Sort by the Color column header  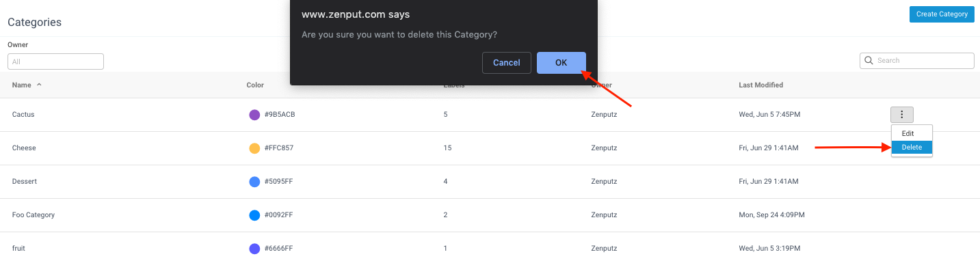coord(255,85)
